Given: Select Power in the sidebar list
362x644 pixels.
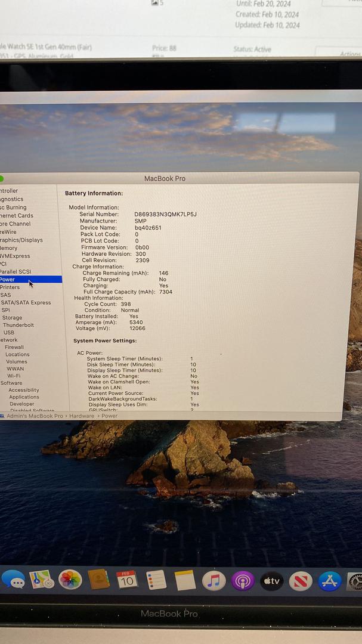Looking at the screenshot, I should (x=31, y=279).
